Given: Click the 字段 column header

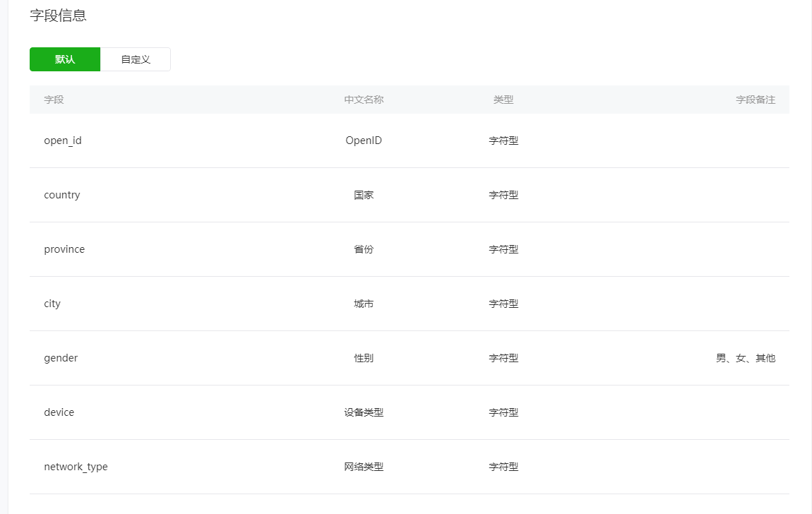Looking at the screenshot, I should (x=54, y=100).
